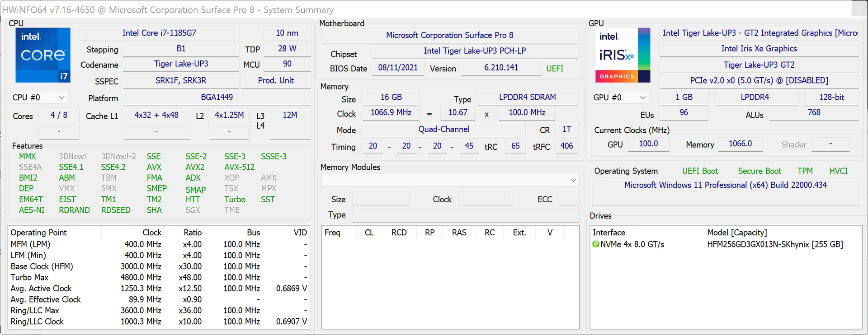The height and width of the screenshot is (335, 868).
Task: Click the Intel Iris Xe Graphics logo
Action: pyautogui.click(x=623, y=55)
